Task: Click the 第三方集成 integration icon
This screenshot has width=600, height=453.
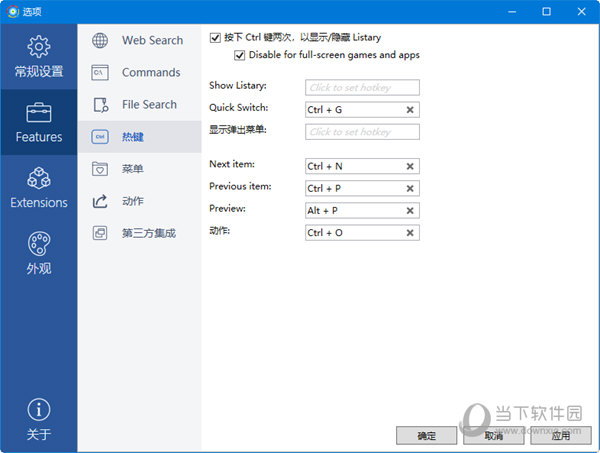Action: click(100, 233)
